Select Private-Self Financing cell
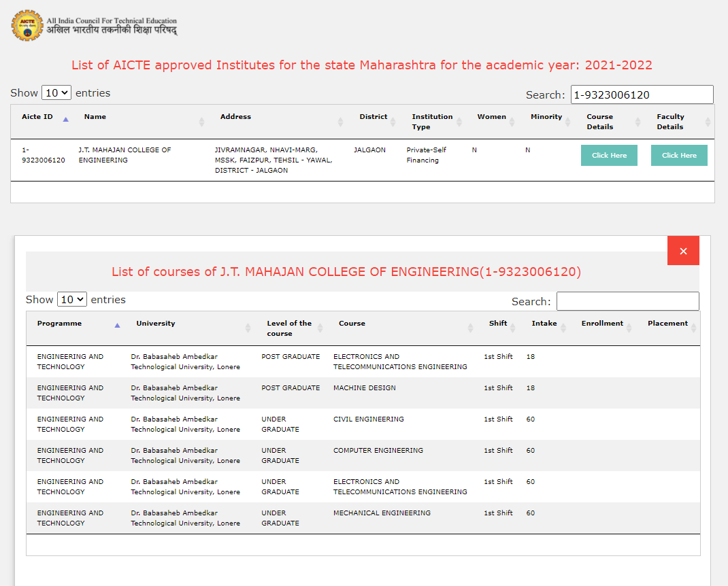 426,155
